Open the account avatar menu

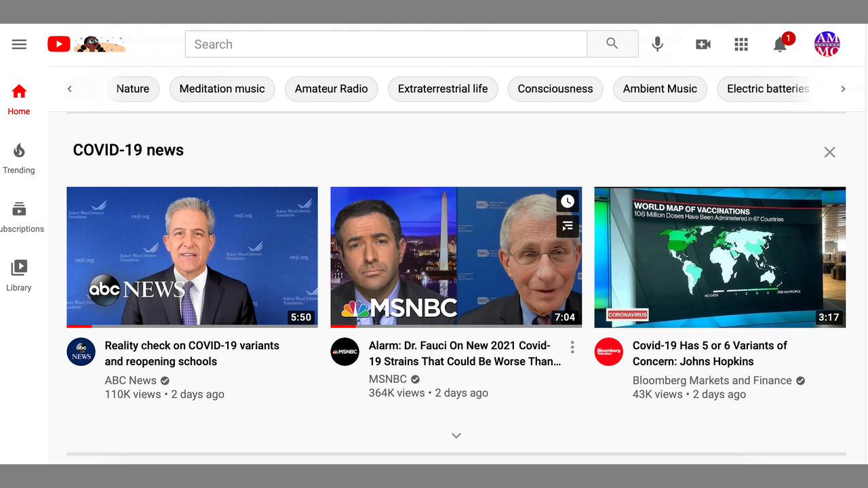coord(827,45)
